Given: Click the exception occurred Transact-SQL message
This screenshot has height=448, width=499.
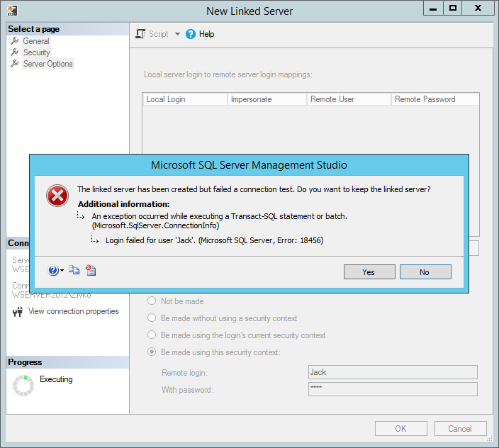Looking at the screenshot, I should [x=220, y=221].
